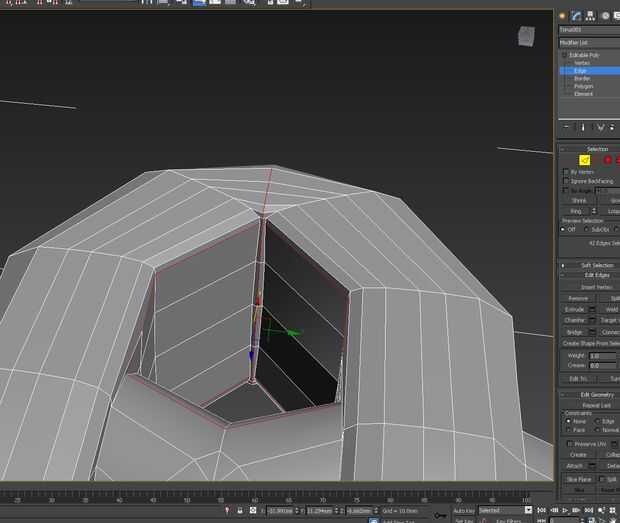The height and width of the screenshot is (523, 620).
Task: Click the ViewCube in the viewport
Action: [x=526, y=38]
